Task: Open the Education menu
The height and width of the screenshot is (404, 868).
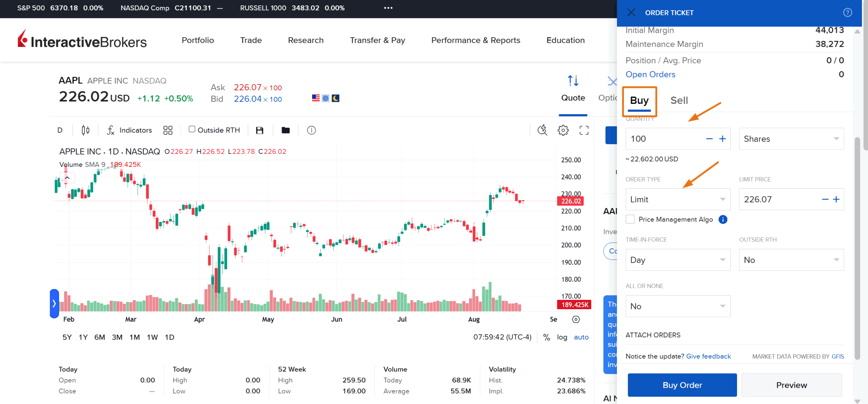Action: (x=565, y=40)
